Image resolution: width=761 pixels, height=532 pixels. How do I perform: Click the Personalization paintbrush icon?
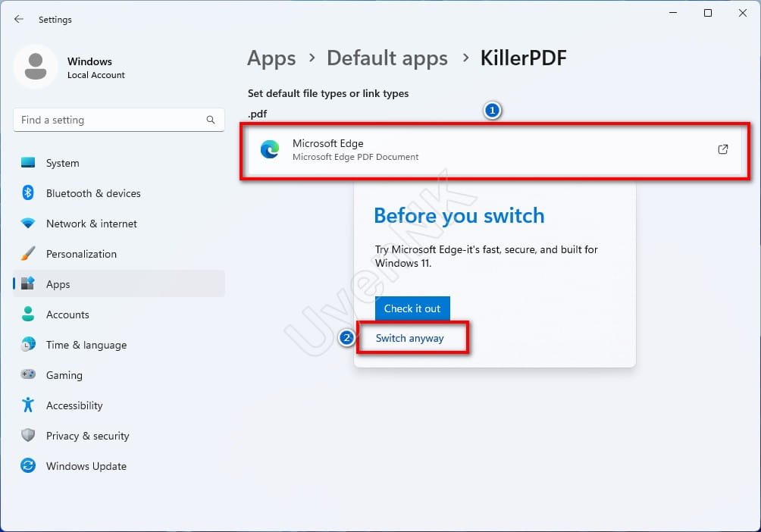pyautogui.click(x=28, y=253)
